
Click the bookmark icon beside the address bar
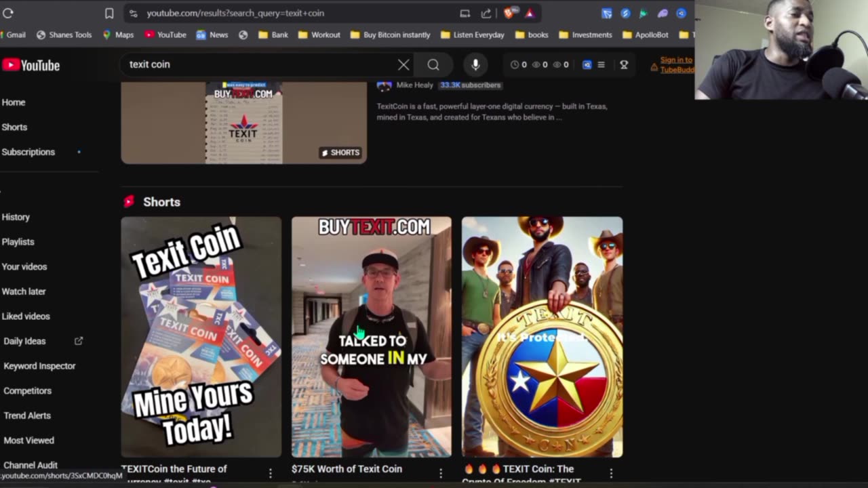(109, 13)
